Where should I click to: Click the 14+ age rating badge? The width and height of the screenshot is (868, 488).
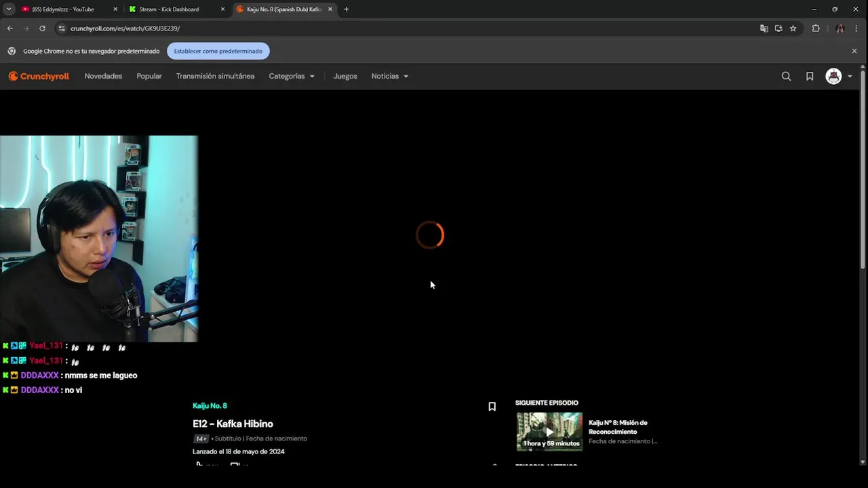pyautogui.click(x=201, y=439)
